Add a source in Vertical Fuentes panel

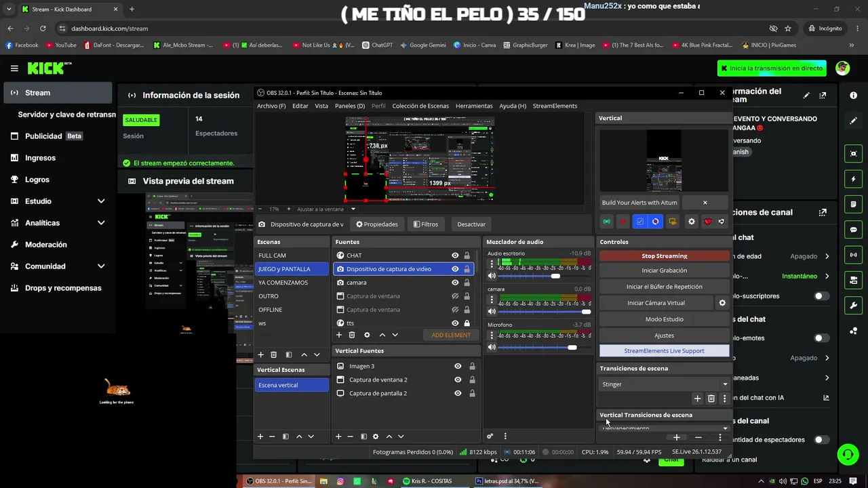coord(339,436)
